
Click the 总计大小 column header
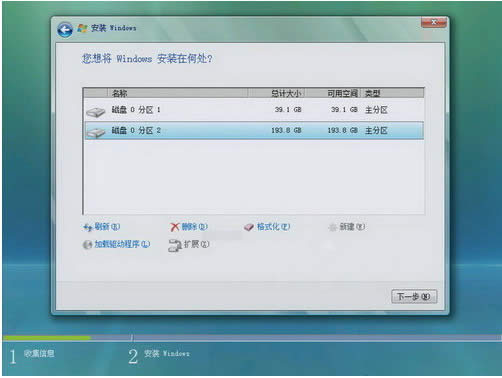276,93
